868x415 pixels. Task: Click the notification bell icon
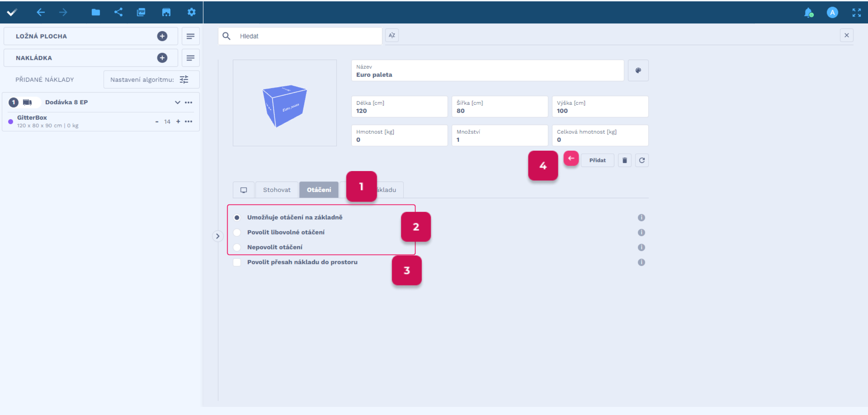[x=808, y=13]
